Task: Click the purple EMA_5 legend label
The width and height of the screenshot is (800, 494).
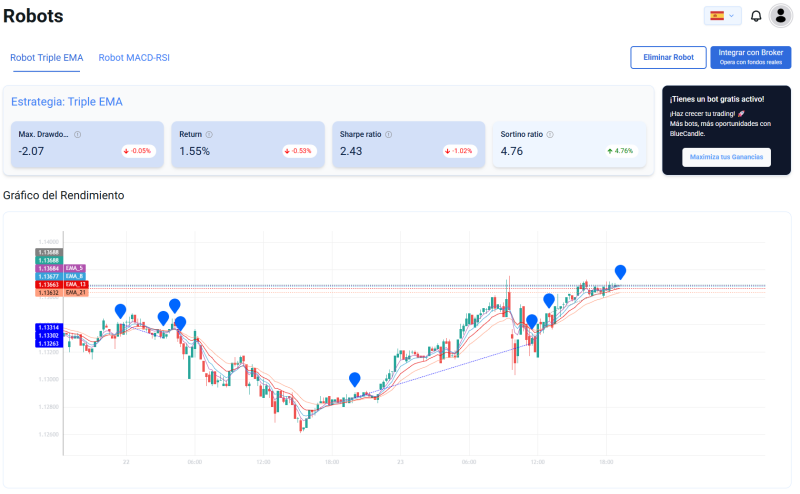Action: point(75,268)
